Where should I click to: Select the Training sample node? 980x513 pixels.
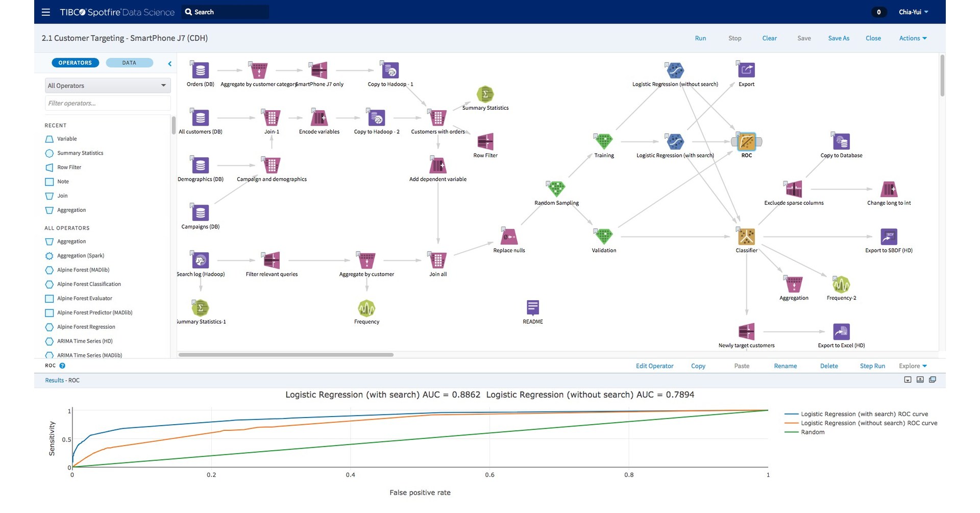604,141
